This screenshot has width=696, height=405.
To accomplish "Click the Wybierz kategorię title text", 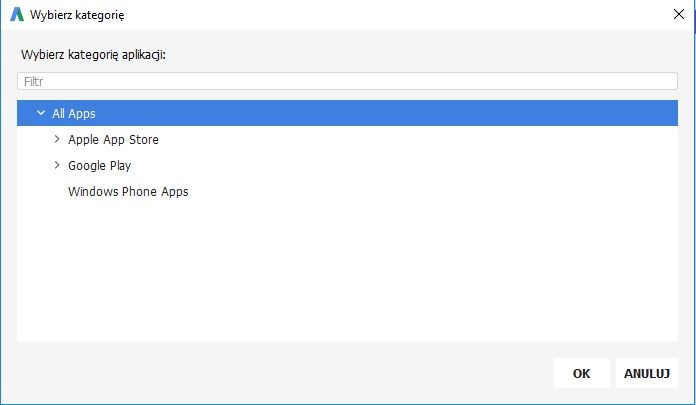I will [78, 15].
